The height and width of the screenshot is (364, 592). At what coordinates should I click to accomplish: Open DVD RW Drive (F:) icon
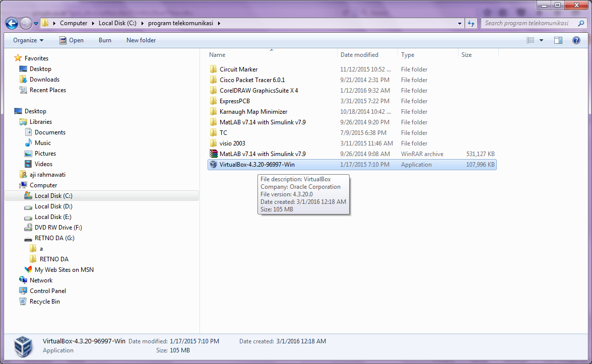pos(28,228)
